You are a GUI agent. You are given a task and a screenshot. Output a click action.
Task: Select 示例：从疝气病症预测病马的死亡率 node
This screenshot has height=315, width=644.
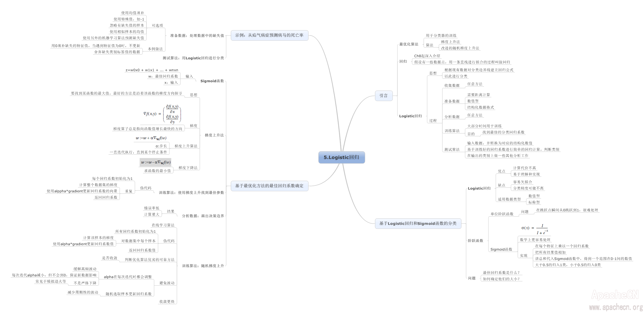click(269, 35)
